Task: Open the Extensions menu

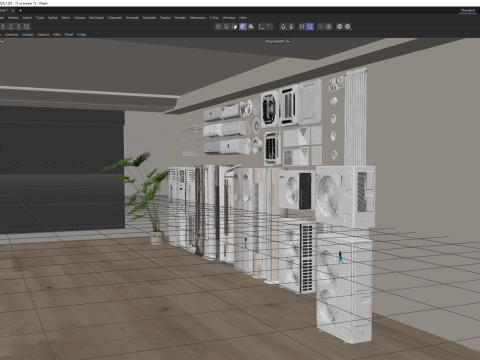Action: [198, 18]
